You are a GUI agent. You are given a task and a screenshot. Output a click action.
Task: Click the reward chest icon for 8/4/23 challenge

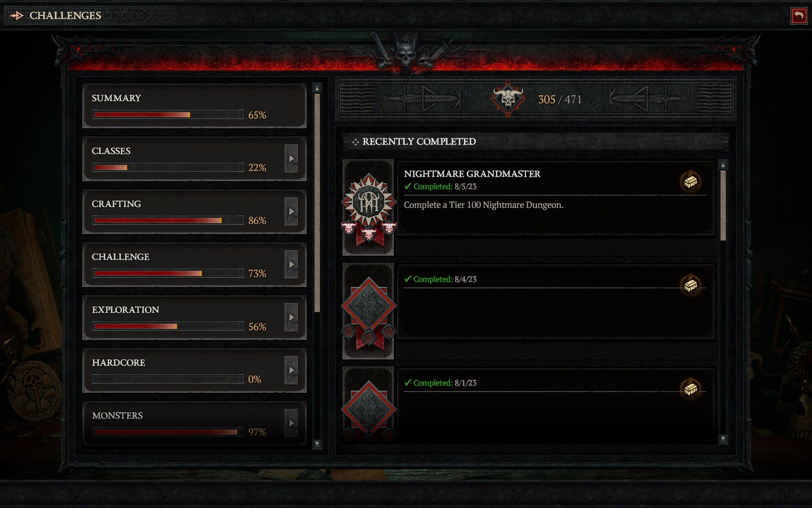690,285
